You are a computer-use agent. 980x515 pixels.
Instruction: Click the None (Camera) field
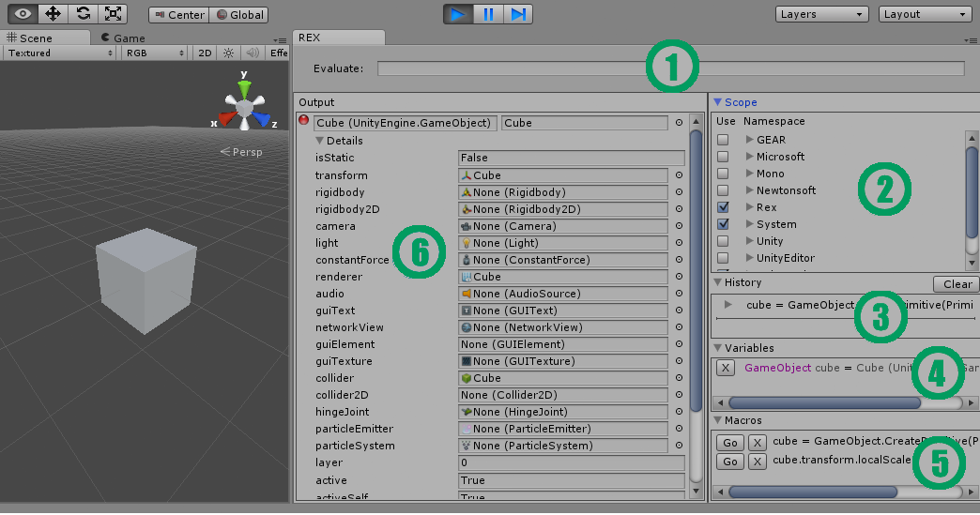click(563, 226)
